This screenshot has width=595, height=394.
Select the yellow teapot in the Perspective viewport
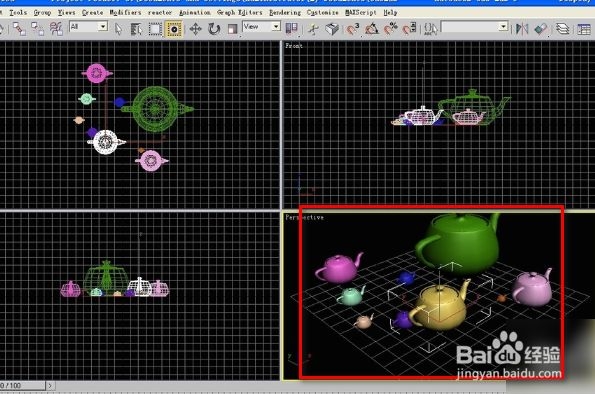[x=440, y=307]
